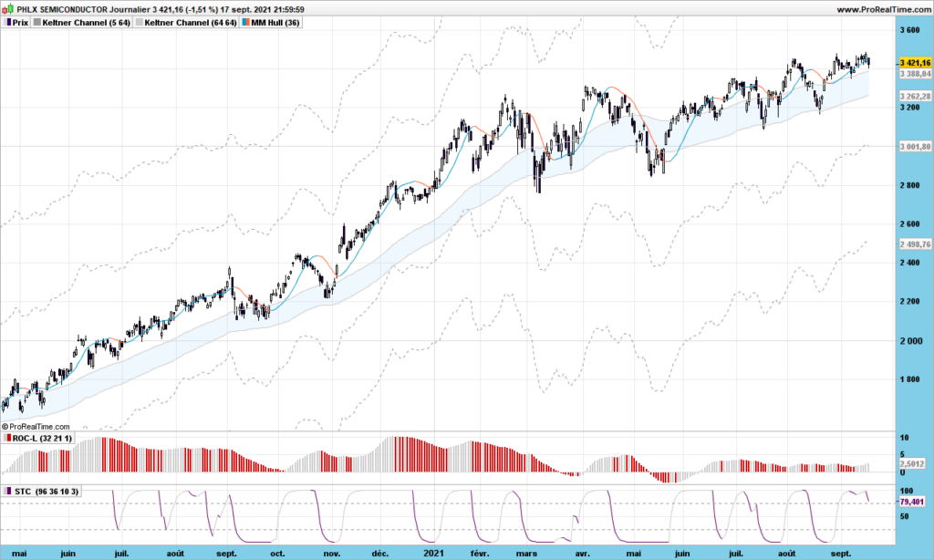The width and height of the screenshot is (934, 560).
Task: Click the févr. label on time axis
Action: [x=480, y=554]
